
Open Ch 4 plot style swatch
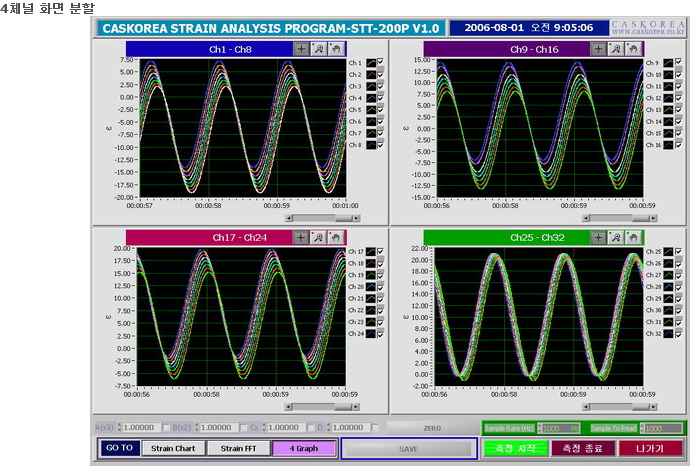click(371, 98)
